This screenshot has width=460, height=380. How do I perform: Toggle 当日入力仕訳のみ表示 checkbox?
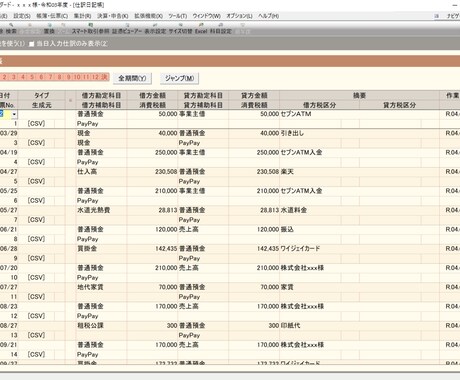[x=32, y=44]
